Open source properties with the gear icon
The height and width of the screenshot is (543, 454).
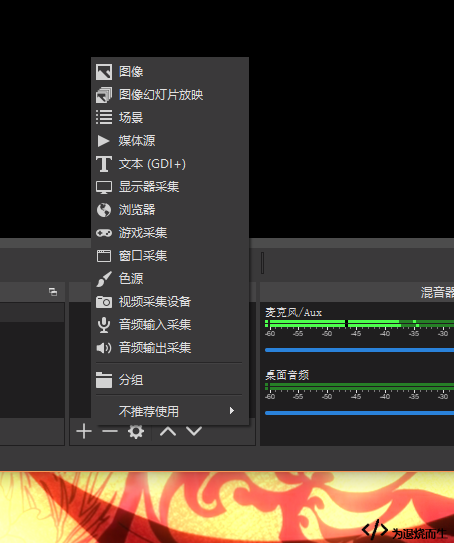pos(136,431)
